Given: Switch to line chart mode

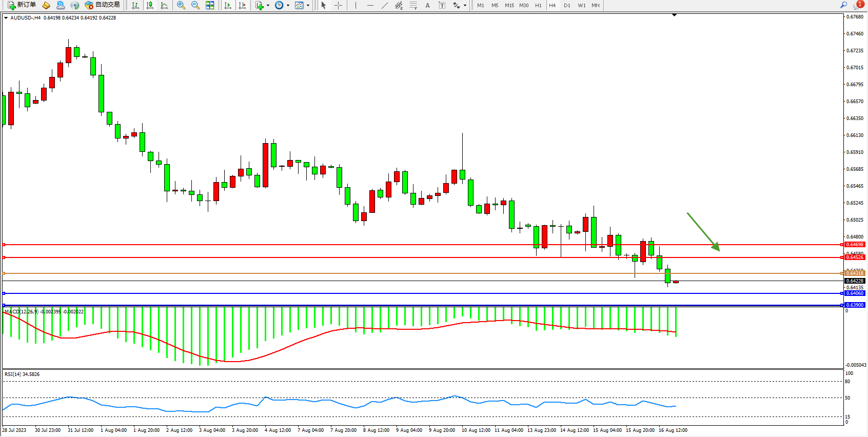Looking at the screenshot, I should pos(164,5).
